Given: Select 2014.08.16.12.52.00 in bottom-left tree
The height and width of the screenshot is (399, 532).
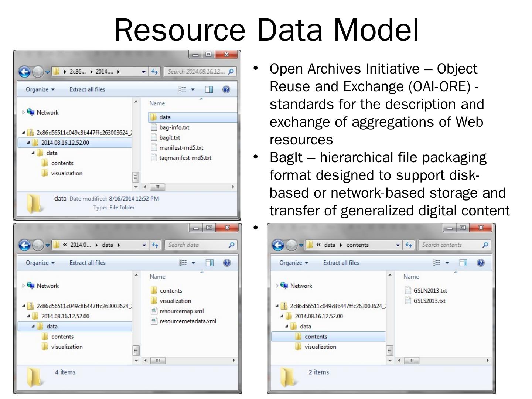Looking at the screenshot, I should [65, 316].
